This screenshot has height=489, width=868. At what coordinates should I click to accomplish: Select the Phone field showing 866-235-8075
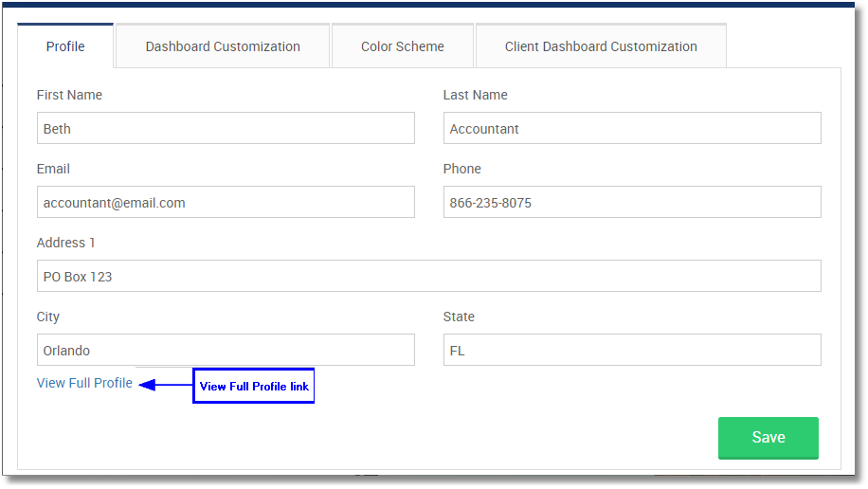coord(632,203)
